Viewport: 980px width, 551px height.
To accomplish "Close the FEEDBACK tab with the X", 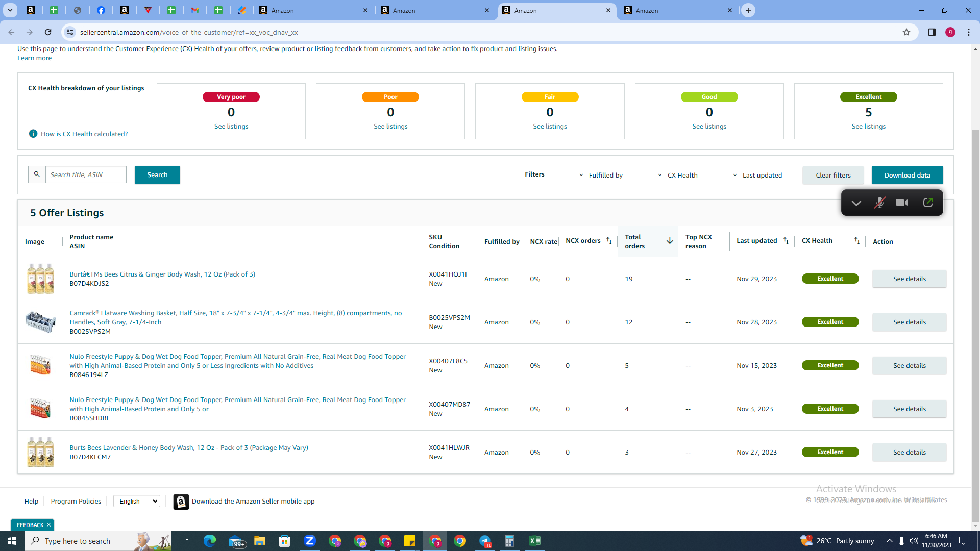I will pyautogui.click(x=49, y=525).
